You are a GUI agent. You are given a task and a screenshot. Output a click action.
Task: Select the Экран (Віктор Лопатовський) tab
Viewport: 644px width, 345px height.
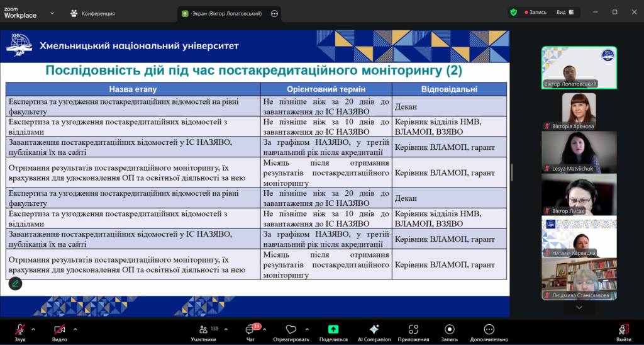(x=225, y=13)
